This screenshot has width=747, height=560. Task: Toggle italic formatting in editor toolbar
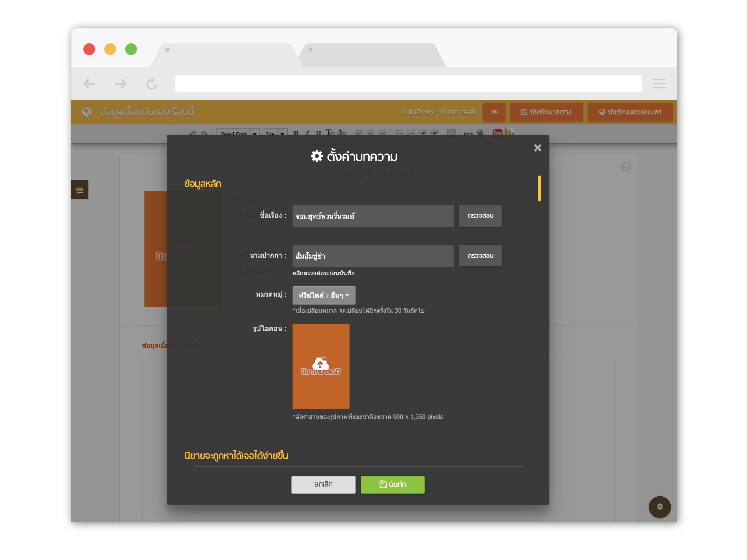307,133
